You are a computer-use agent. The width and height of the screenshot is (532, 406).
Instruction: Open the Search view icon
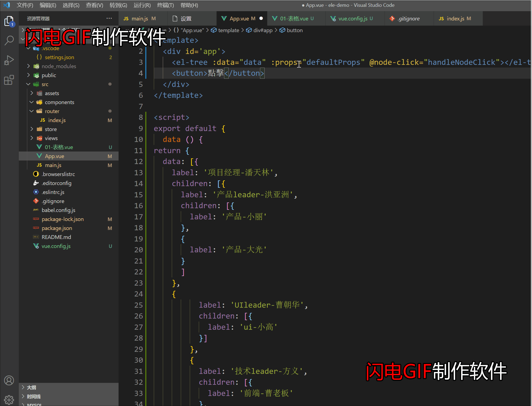click(9, 40)
